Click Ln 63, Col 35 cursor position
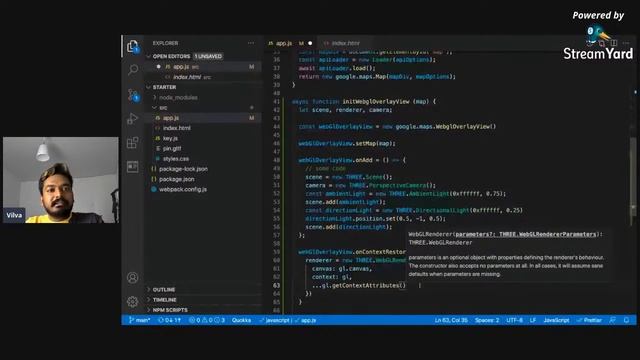The height and width of the screenshot is (360, 640). [x=451, y=320]
